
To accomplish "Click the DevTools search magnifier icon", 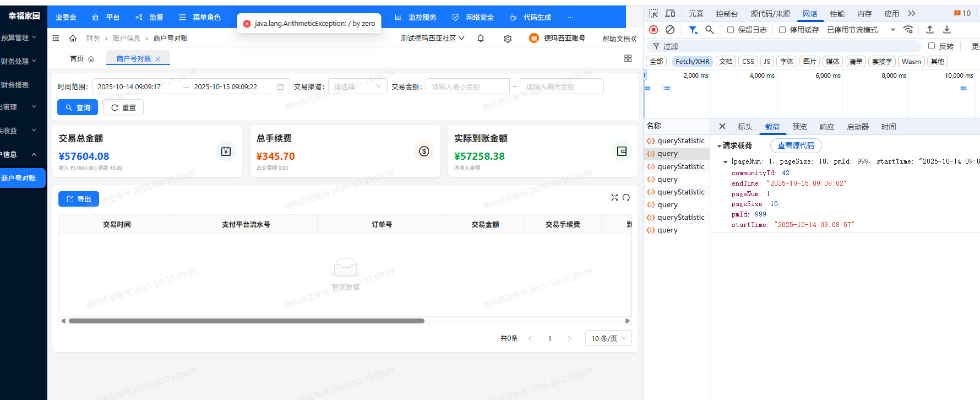I will pos(710,30).
